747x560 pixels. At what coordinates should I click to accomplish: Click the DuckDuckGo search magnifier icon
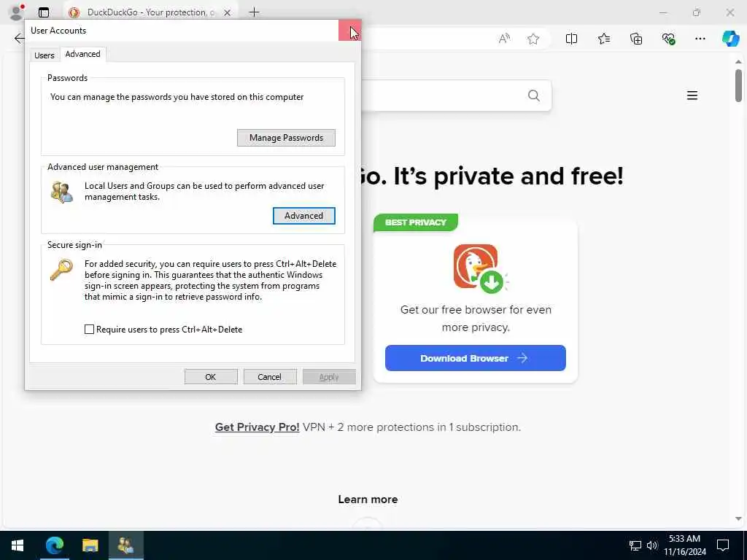(x=533, y=96)
